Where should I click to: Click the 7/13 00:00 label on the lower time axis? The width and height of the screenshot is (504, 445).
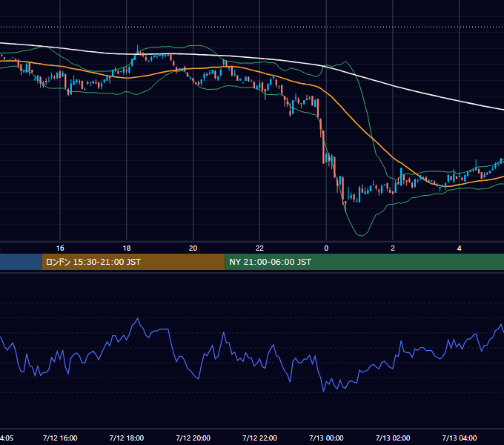326,438
